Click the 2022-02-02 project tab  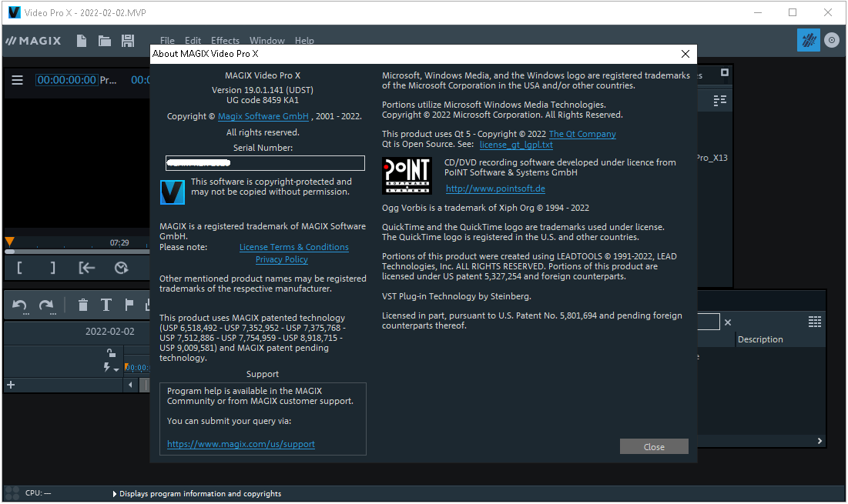[x=110, y=331]
